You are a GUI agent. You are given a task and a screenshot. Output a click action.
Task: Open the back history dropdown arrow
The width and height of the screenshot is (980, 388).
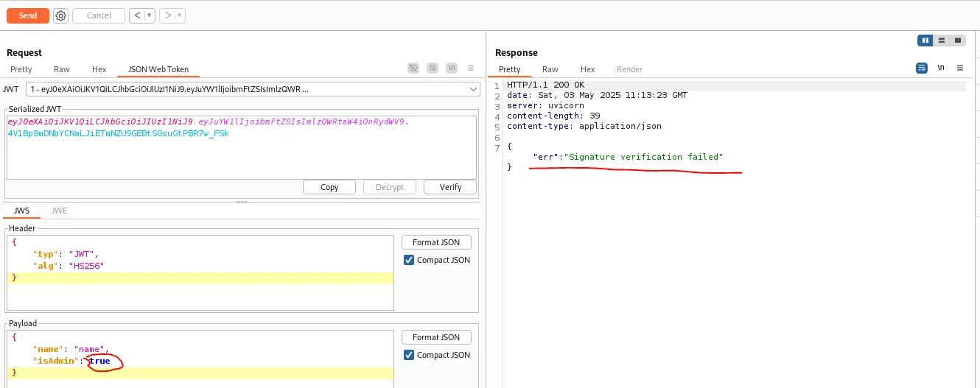click(x=150, y=15)
